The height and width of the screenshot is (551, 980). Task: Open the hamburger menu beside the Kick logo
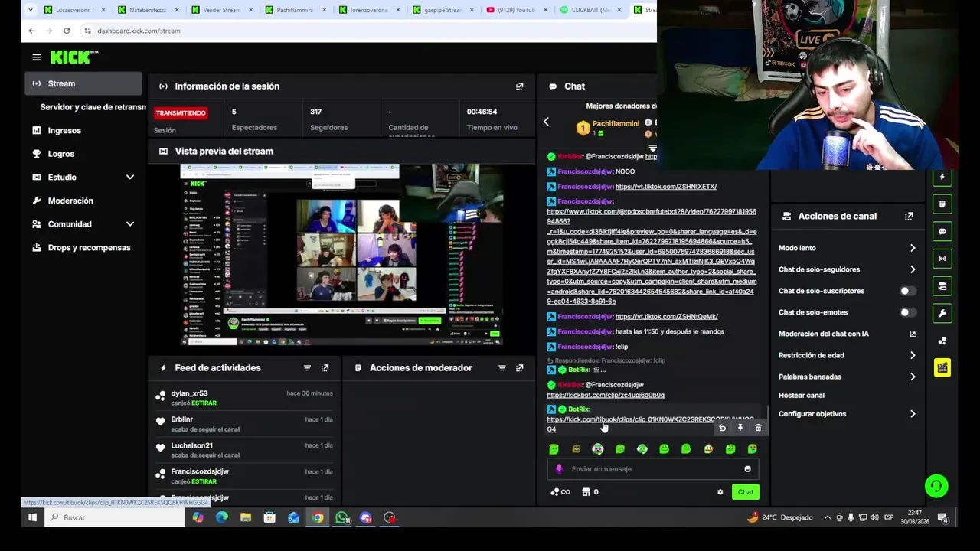[x=36, y=57]
